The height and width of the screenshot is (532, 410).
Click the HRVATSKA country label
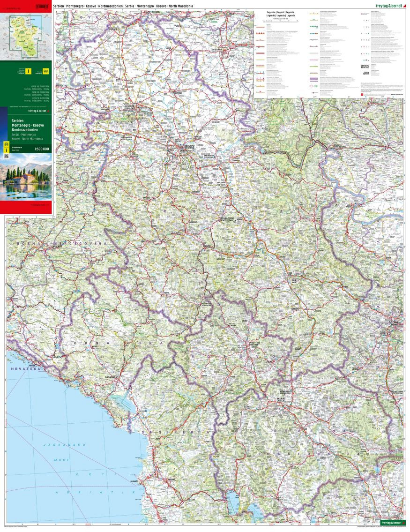pyautogui.click(x=21, y=369)
